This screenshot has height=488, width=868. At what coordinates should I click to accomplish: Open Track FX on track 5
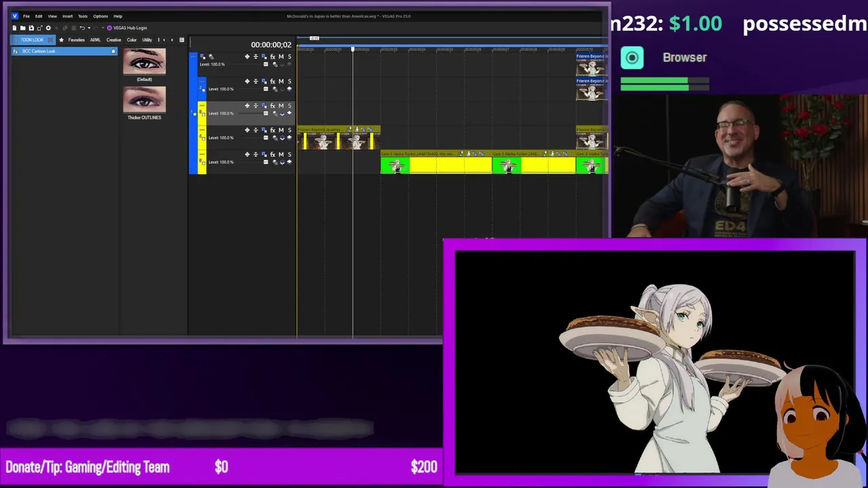[273, 155]
